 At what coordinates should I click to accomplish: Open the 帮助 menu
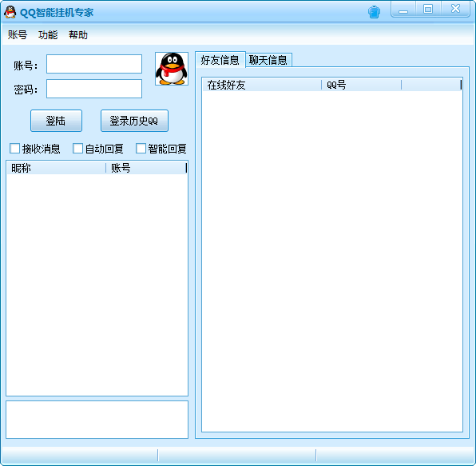[x=78, y=34]
